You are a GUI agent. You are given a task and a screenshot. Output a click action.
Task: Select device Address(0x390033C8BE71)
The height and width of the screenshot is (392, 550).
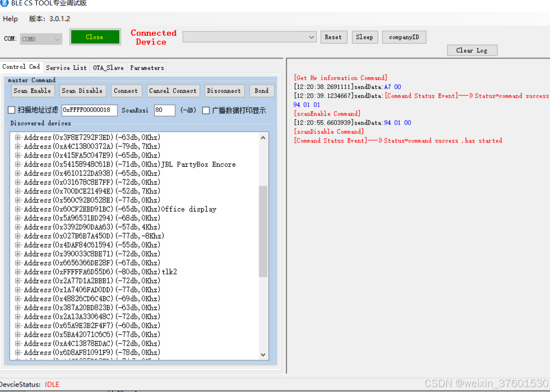point(92,254)
